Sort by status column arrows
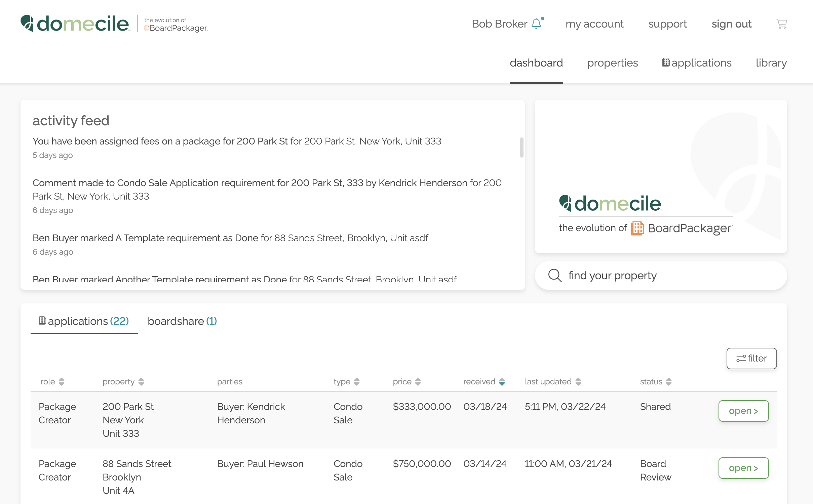 tap(669, 382)
